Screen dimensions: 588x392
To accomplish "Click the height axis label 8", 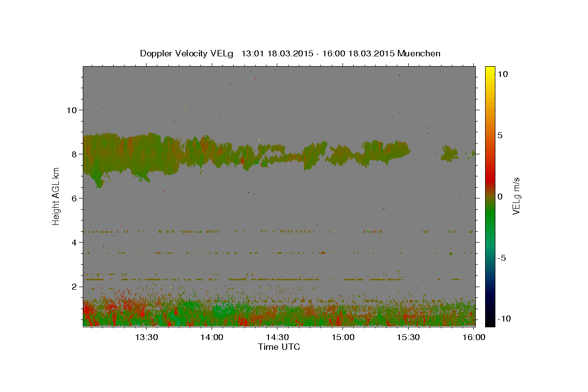I will point(73,154).
